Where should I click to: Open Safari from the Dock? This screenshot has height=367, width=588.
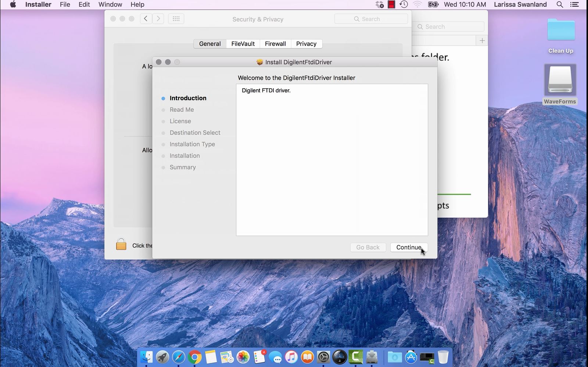pos(179,357)
